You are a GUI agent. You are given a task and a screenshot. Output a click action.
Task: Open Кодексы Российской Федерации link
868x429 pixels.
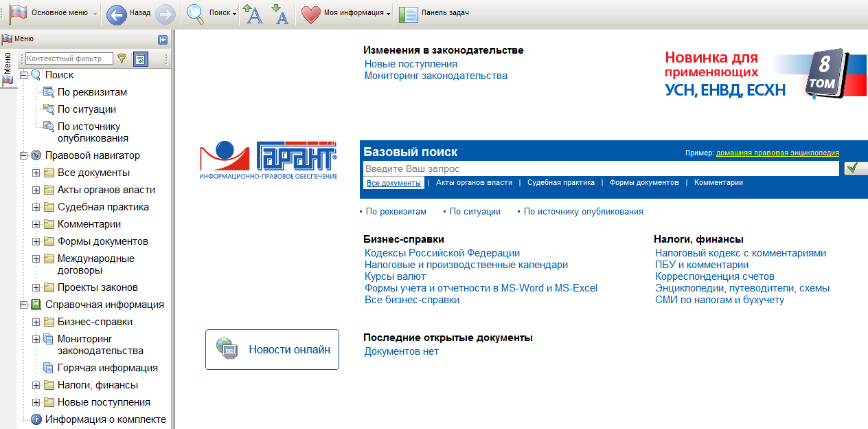(442, 253)
